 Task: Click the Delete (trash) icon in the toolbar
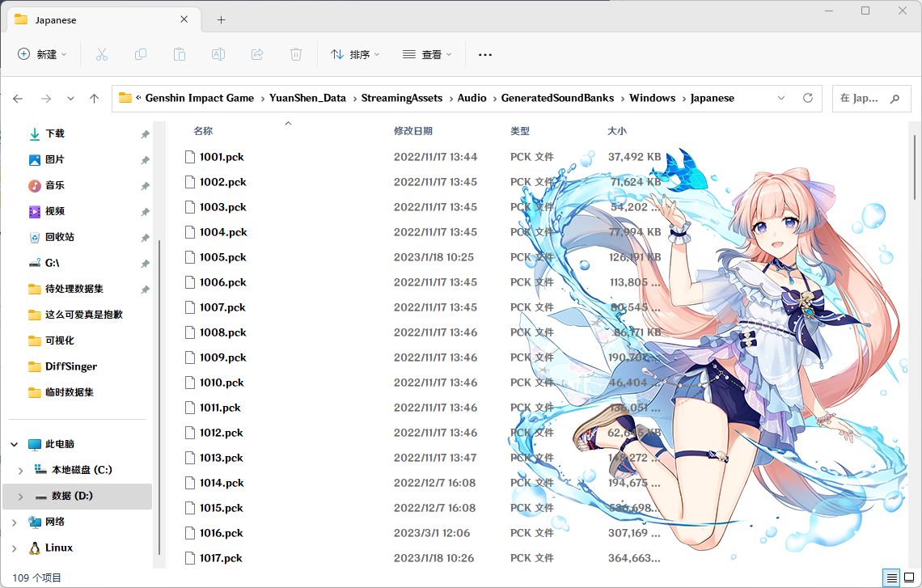tap(296, 54)
